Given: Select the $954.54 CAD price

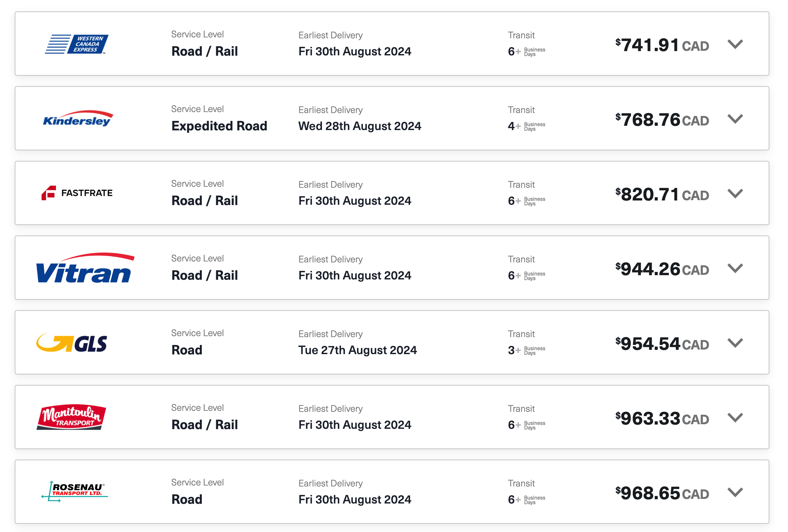Looking at the screenshot, I should pos(662,344).
